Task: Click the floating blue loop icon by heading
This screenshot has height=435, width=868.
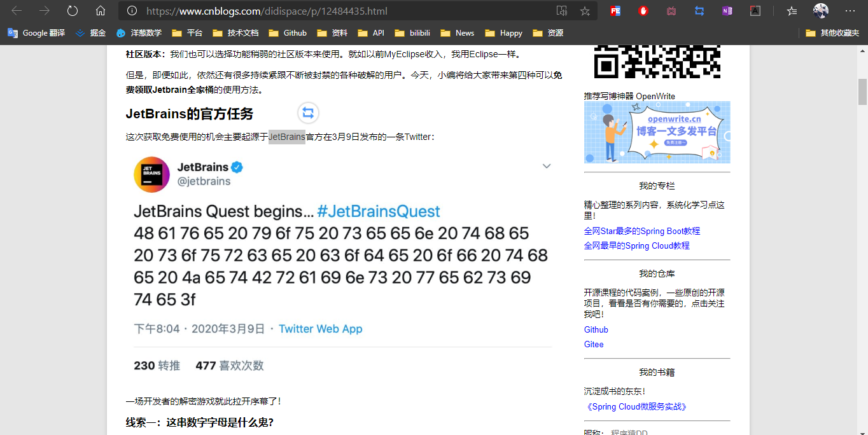Action: coord(308,113)
